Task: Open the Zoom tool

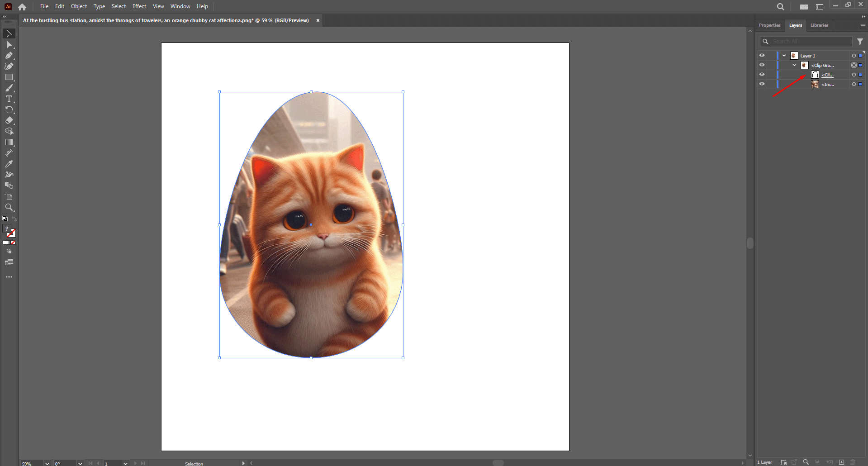Action: click(x=9, y=207)
